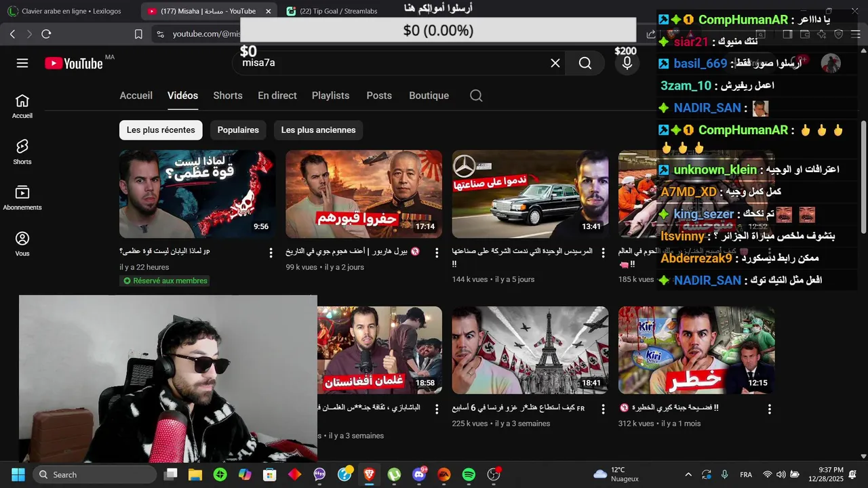868x488 pixels.
Task: Open the 12°C Nuageux weather widget
Action: (616, 474)
